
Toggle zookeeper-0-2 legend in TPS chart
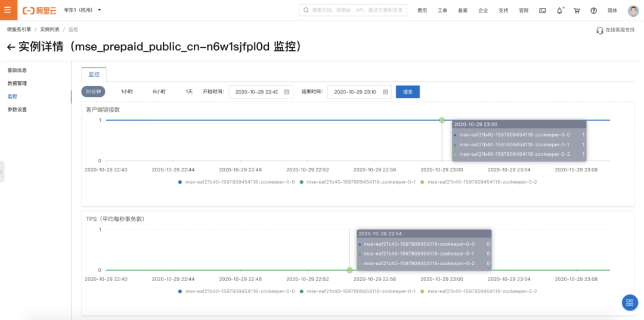click(x=478, y=291)
